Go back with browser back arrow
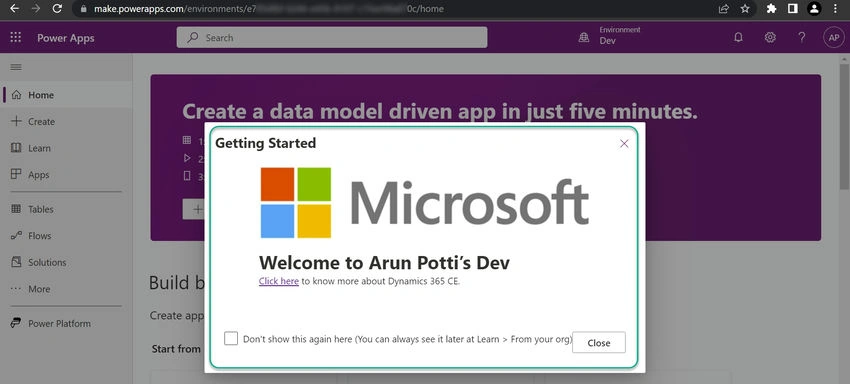Image resolution: width=850 pixels, height=384 pixels. click(x=15, y=9)
